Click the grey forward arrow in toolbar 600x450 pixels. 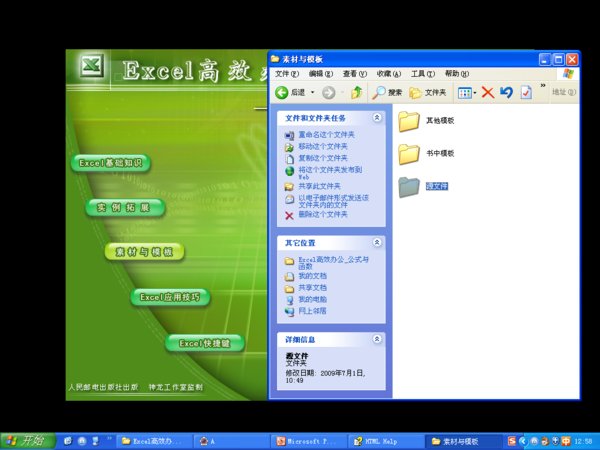328,92
